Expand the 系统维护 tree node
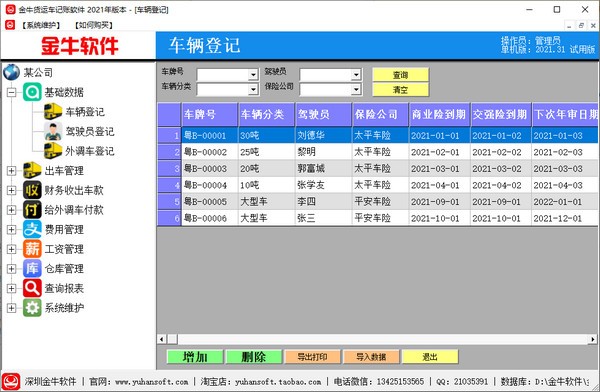Image resolution: width=600 pixels, height=392 pixels. (x=11, y=308)
